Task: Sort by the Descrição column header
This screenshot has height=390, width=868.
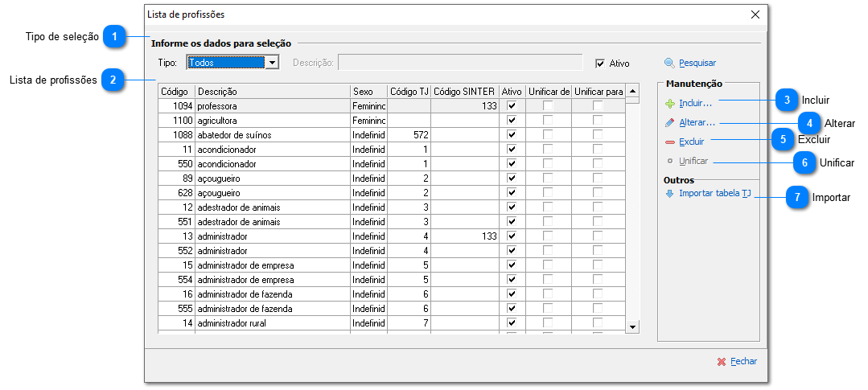Action: [272, 92]
